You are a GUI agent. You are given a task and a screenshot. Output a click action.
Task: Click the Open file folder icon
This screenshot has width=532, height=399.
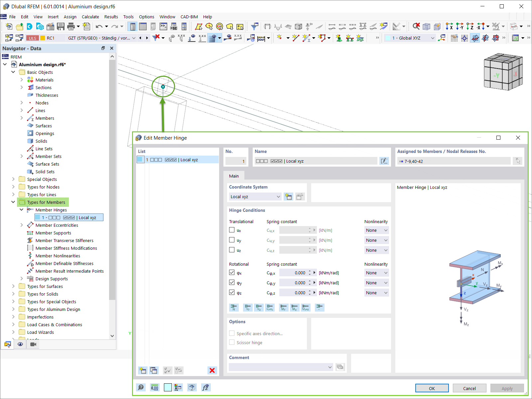click(19, 26)
